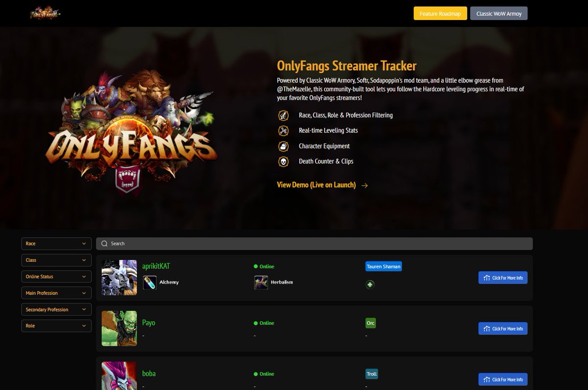Open the Main Profession dropdown
Image resolution: width=588 pixels, height=390 pixels.
56,293
